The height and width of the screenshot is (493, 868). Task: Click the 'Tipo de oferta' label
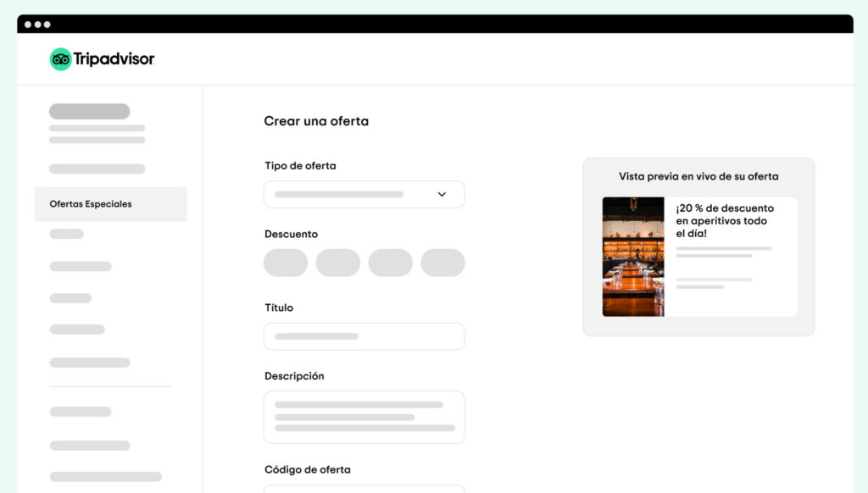coord(300,166)
